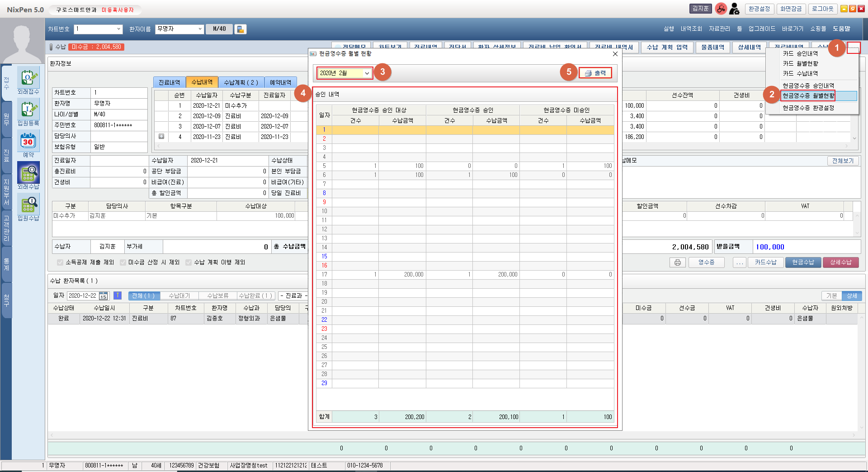Image resolution: width=868 pixels, height=472 pixels.
Task: Close the 현금영수증 월별 현황 dialog
Action: point(615,54)
